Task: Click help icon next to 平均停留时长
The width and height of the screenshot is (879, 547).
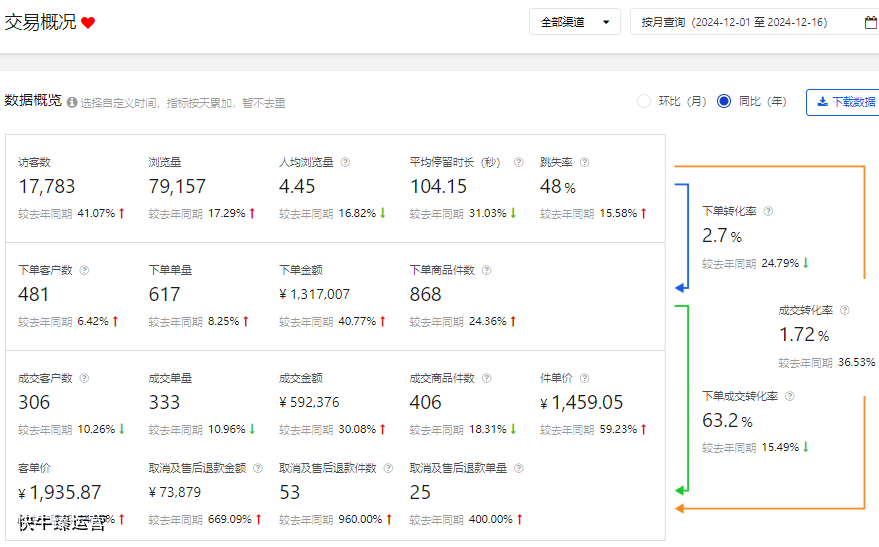Action: click(519, 162)
